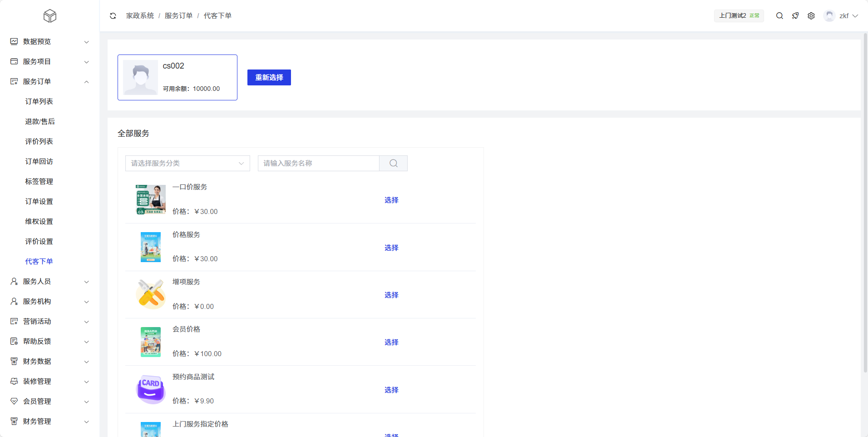
Task: Click 选择 for 一口价服务
Action: coord(391,200)
